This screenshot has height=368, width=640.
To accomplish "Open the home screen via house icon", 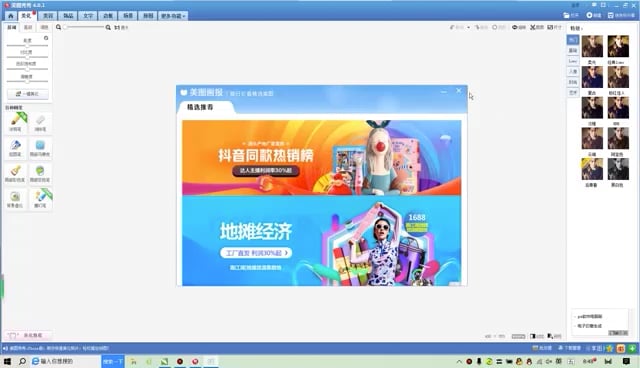I will tap(11, 16).
